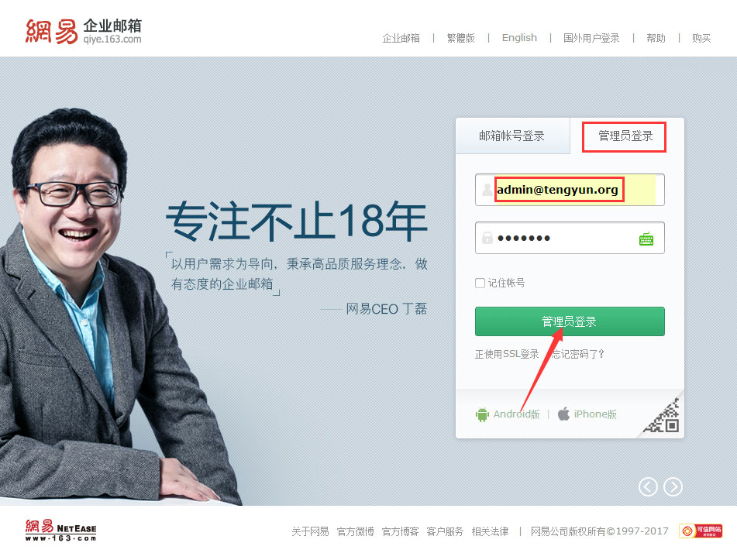The width and height of the screenshot is (737, 560).
Task: Switch to 繁體版 language version
Action: (460, 38)
